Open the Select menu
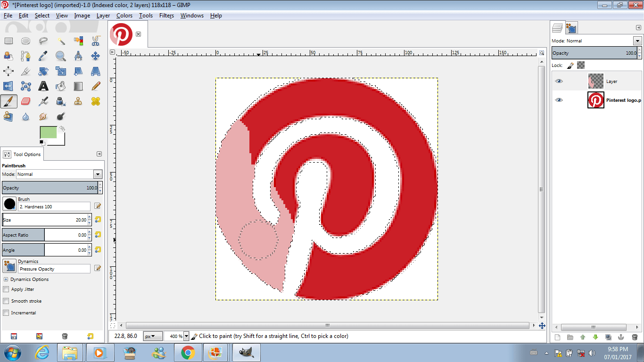Image resolution: width=644 pixels, height=362 pixels. [x=42, y=16]
